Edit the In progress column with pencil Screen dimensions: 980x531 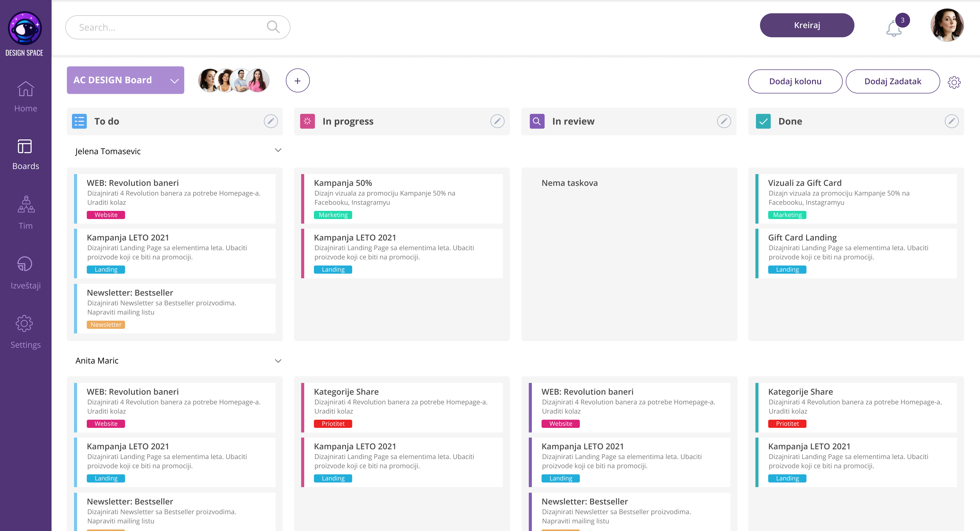497,121
